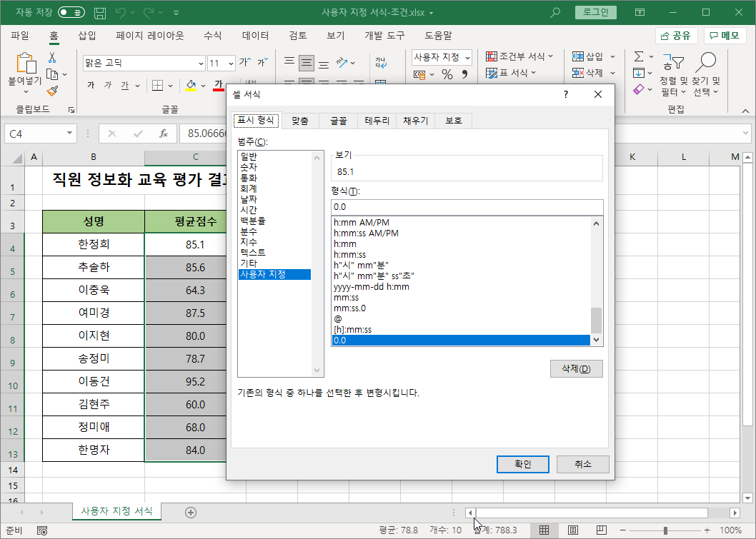Click the Undo arrow icon
This screenshot has width=756, height=539.
click(121, 13)
